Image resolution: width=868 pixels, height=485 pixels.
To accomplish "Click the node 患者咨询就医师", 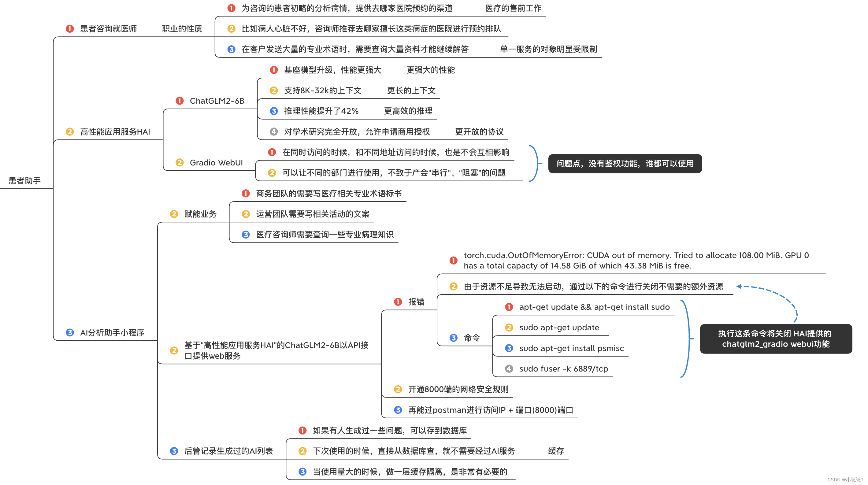I will click(x=109, y=29).
